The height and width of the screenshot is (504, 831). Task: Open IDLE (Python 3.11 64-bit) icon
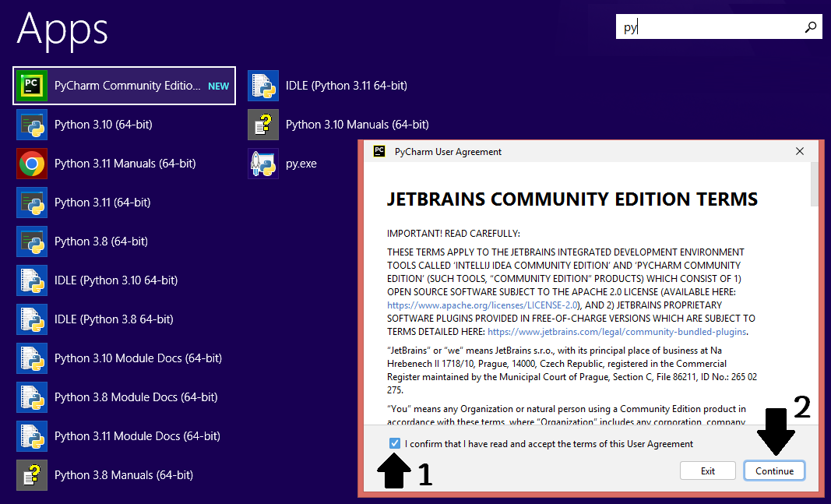(263, 86)
